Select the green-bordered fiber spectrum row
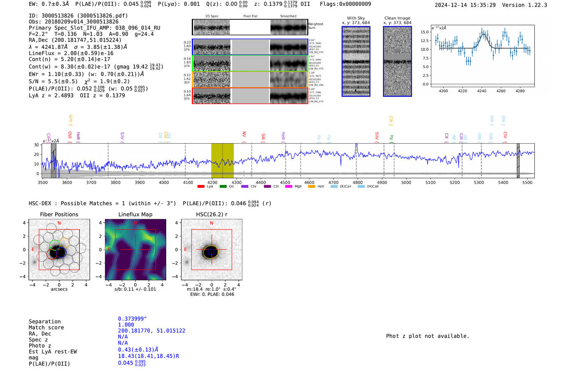The width and height of the screenshot is (576, 392). click(x=250, y=63)
